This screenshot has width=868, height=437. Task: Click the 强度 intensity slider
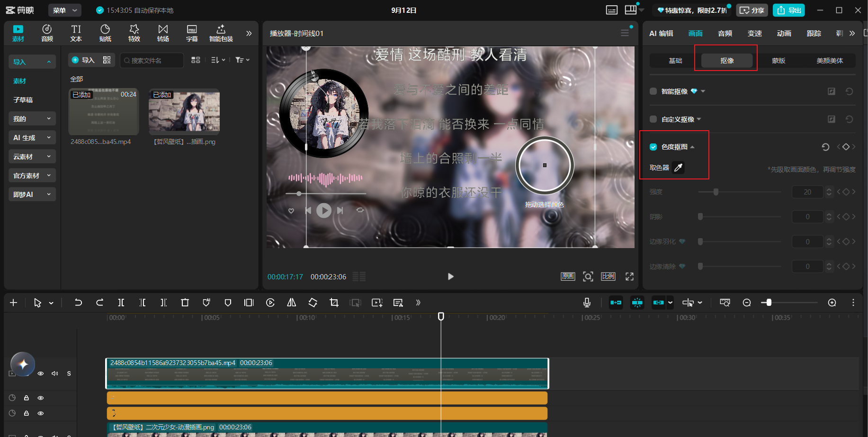[740, 192]
